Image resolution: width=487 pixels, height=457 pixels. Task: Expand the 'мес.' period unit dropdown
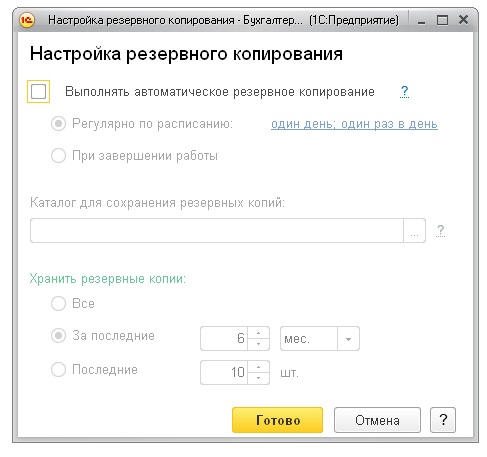[x=348, y=338]
